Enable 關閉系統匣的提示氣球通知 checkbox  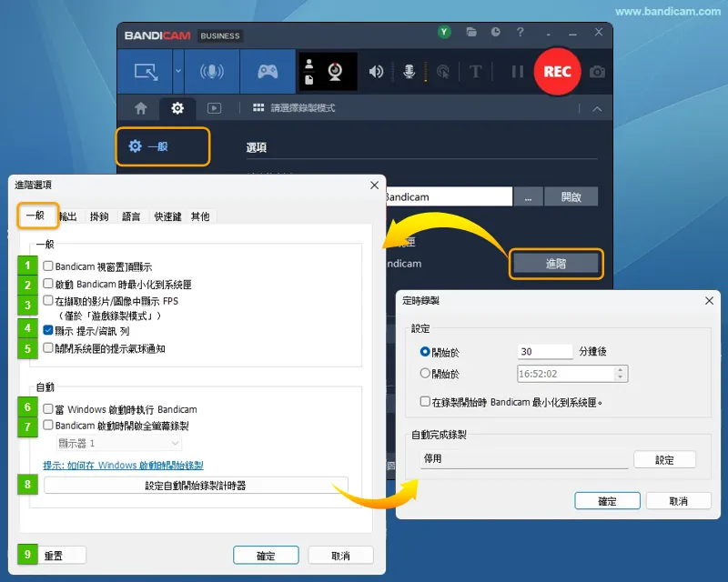click(x=48, y=347)
